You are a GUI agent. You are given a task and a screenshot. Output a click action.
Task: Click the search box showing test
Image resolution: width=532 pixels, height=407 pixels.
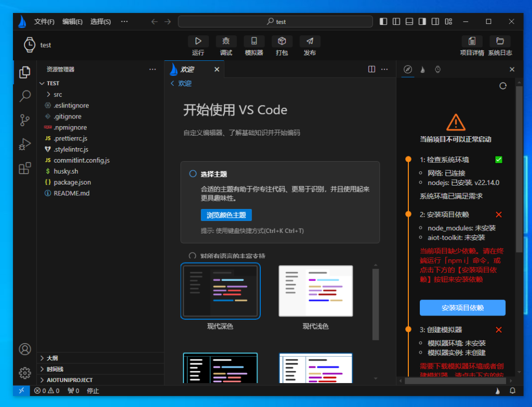[x=275, y=22]
